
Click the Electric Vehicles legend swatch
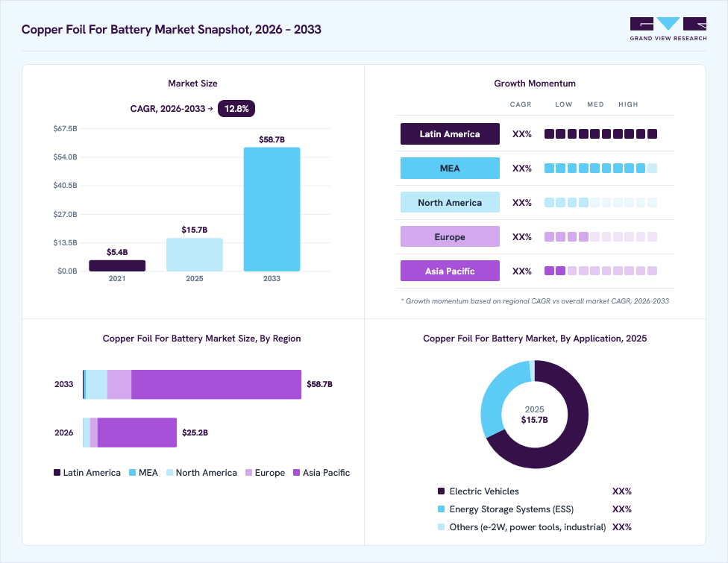point(441,491)
